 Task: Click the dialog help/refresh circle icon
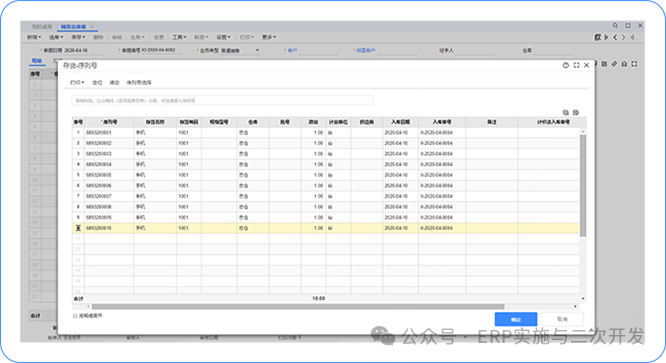pyautogui.click(x=566, y=65)
